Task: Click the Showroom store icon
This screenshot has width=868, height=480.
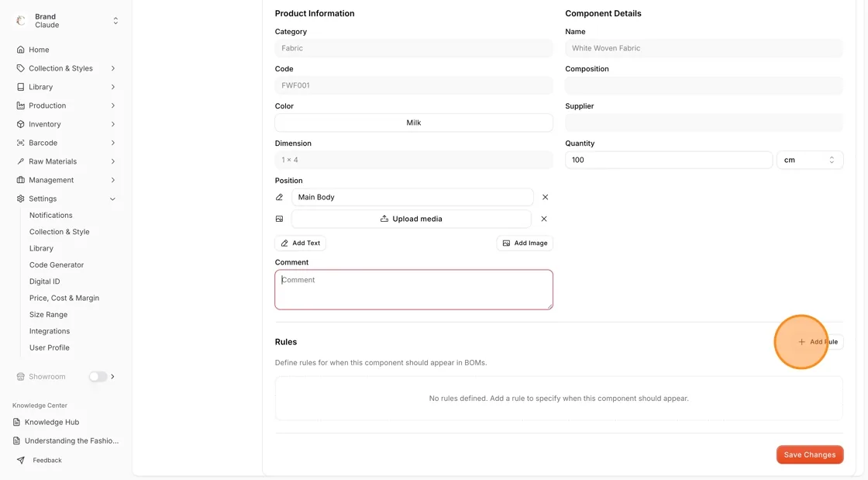Action: 20,376
